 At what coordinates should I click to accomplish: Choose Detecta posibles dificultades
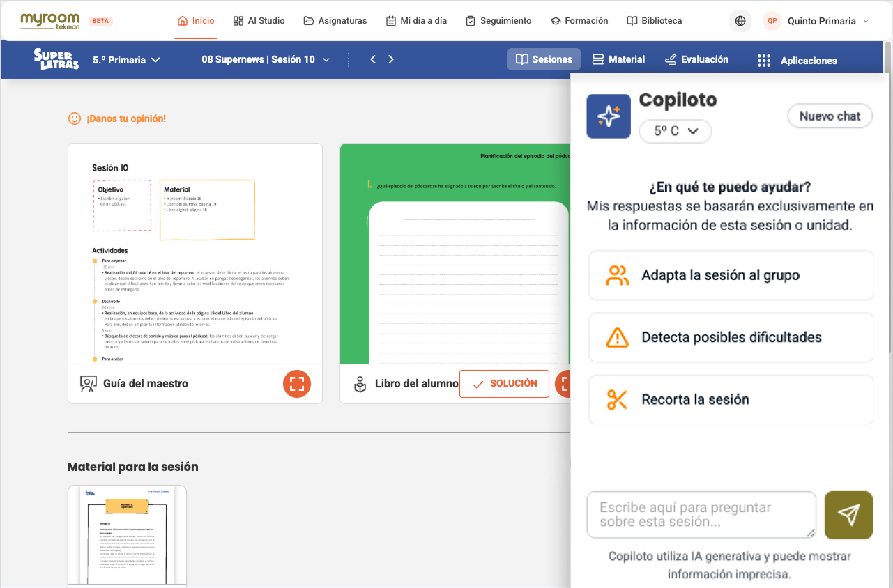point(731,337)
